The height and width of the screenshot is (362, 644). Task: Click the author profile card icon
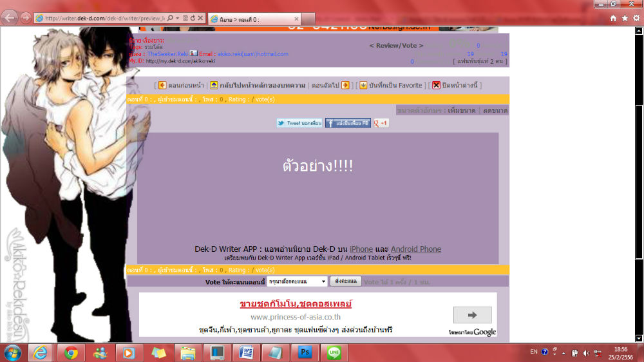193,53
